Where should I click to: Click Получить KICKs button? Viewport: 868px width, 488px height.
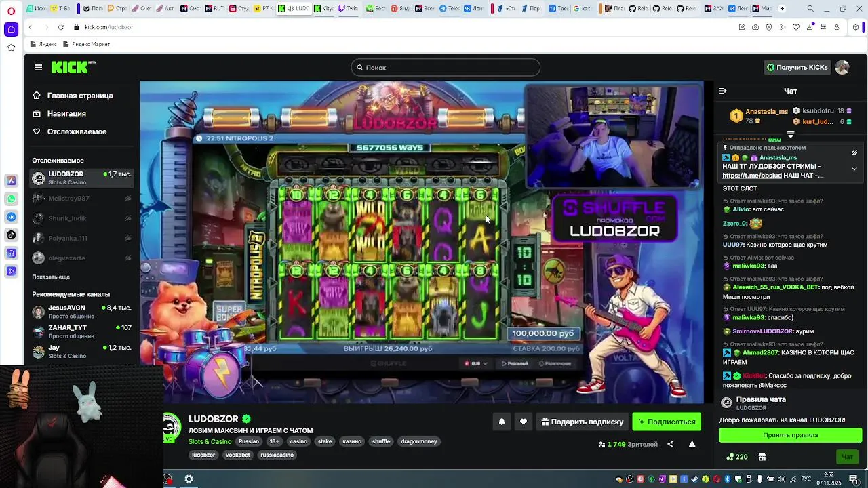point(797,67)
